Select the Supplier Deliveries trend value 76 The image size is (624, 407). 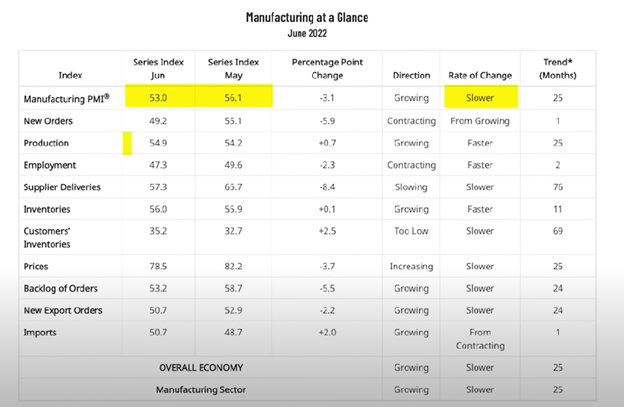[558, 187]
